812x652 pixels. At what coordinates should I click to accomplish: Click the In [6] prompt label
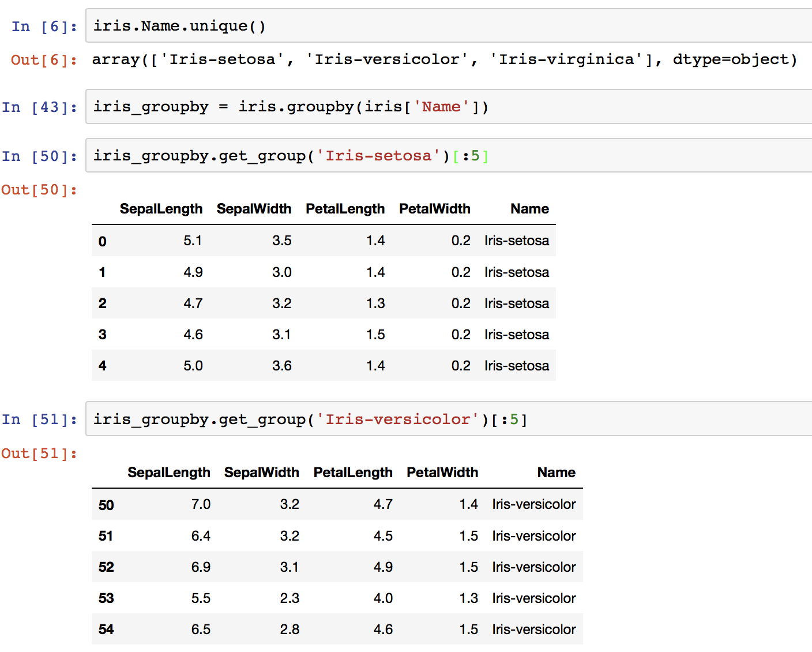44,27
